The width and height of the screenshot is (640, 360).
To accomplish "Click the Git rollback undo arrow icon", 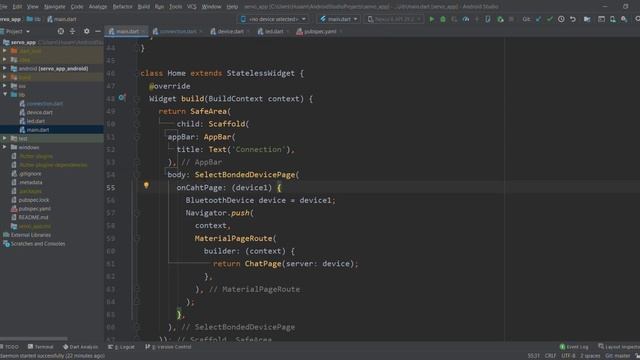I will coord(573,19).
